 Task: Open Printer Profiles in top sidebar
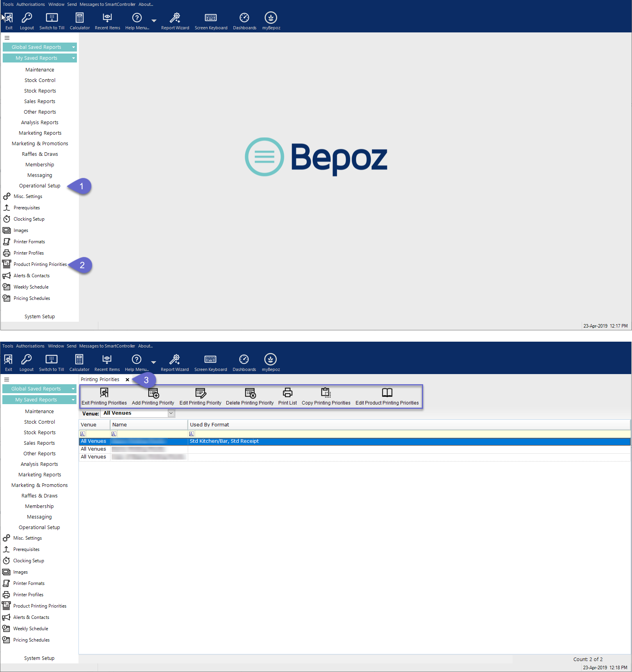coord(29,253)
